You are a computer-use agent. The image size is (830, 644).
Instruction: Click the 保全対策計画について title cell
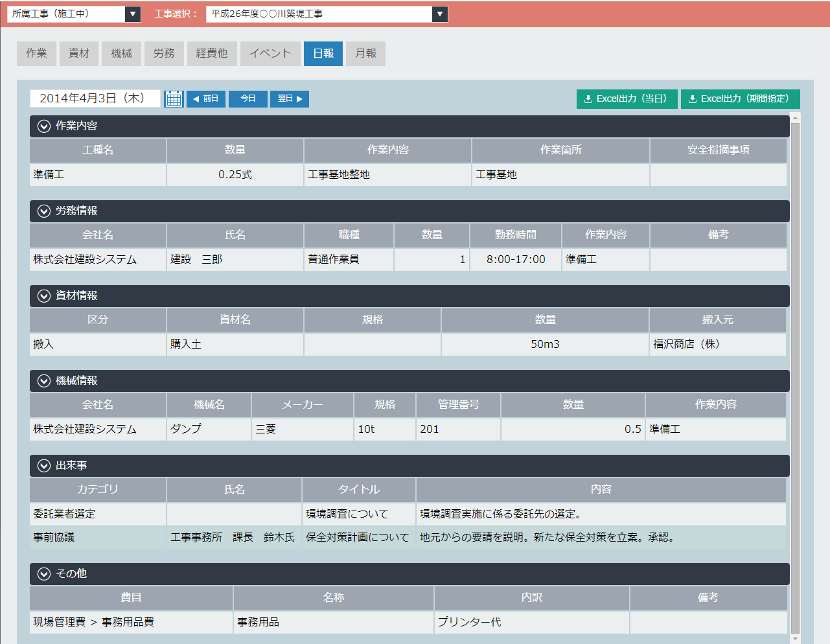pyautogui.click(x=359, y=538)
